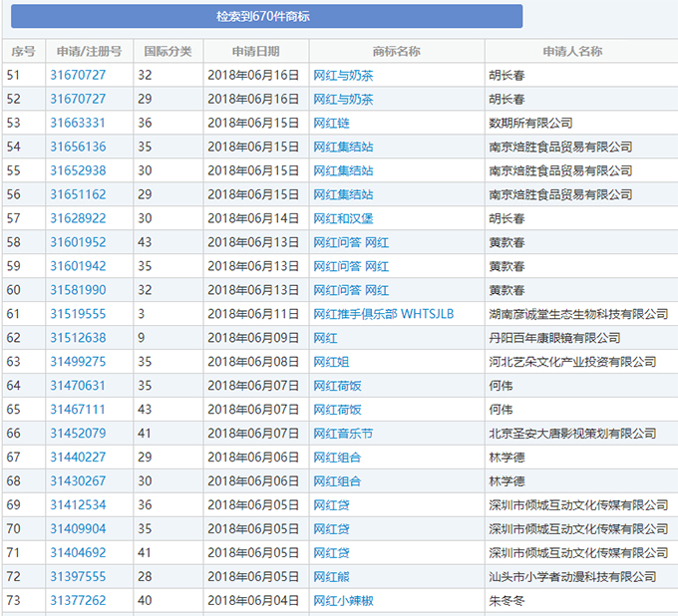The image size is (678, 616).
Task: Open registration number 31404692
Action: 78,552
